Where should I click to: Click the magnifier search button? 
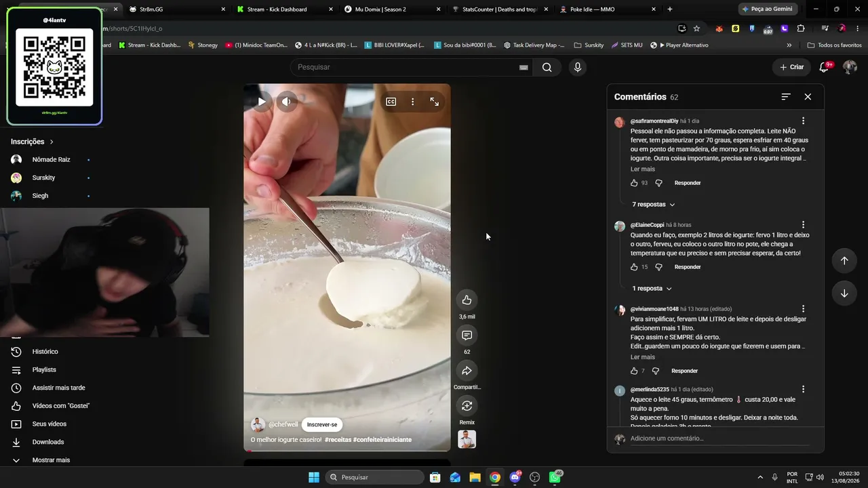coord(547,67)
